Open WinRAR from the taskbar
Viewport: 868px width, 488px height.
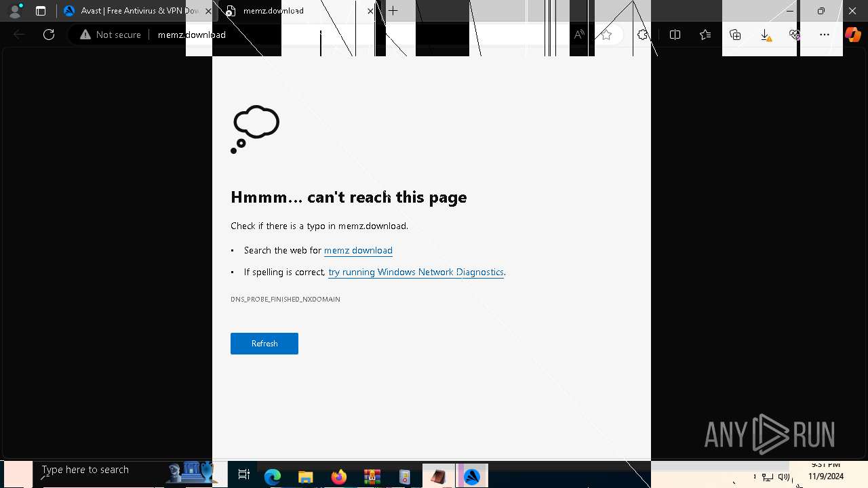pos(371,476)
